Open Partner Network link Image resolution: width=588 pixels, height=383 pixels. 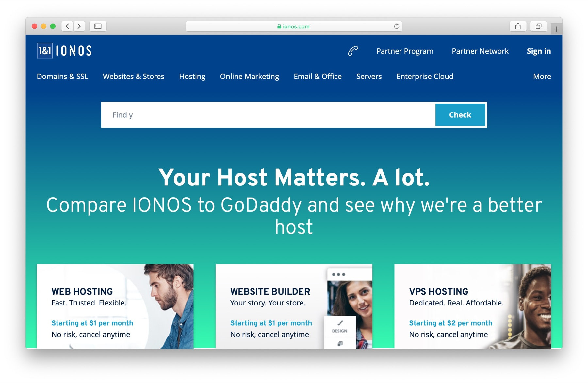[x=480, y=51]
